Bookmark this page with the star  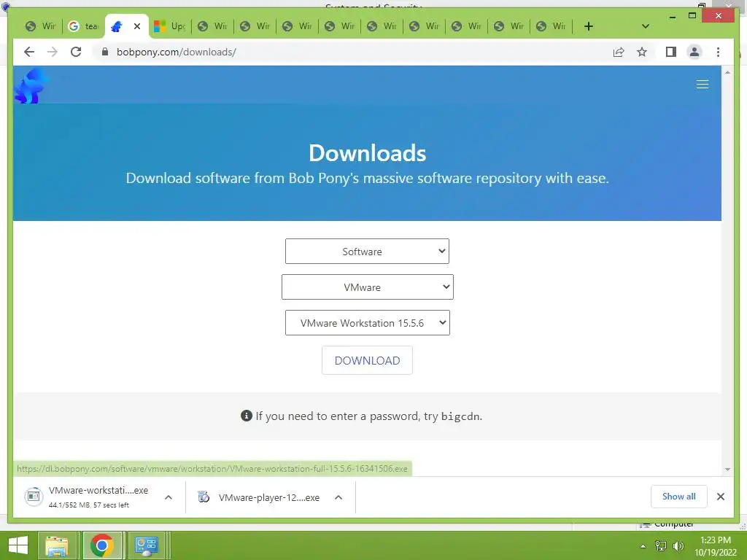point(642,52)
